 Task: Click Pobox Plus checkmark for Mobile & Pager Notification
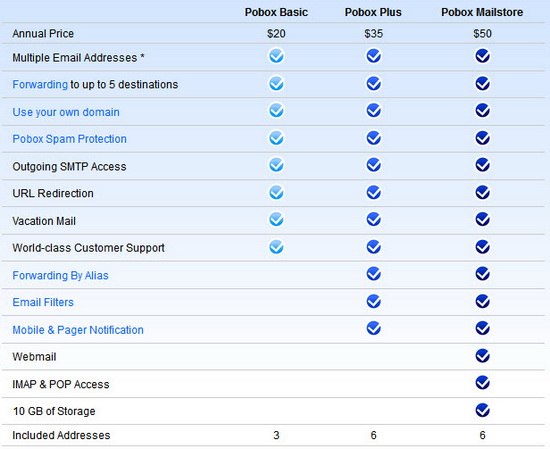(x=374, y=328)
